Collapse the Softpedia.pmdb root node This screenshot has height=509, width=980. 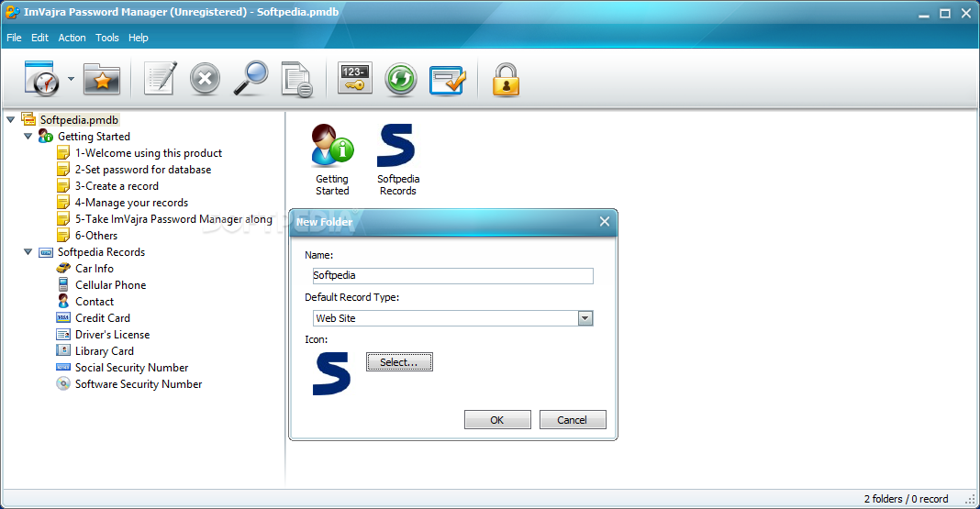coord(11,119)
